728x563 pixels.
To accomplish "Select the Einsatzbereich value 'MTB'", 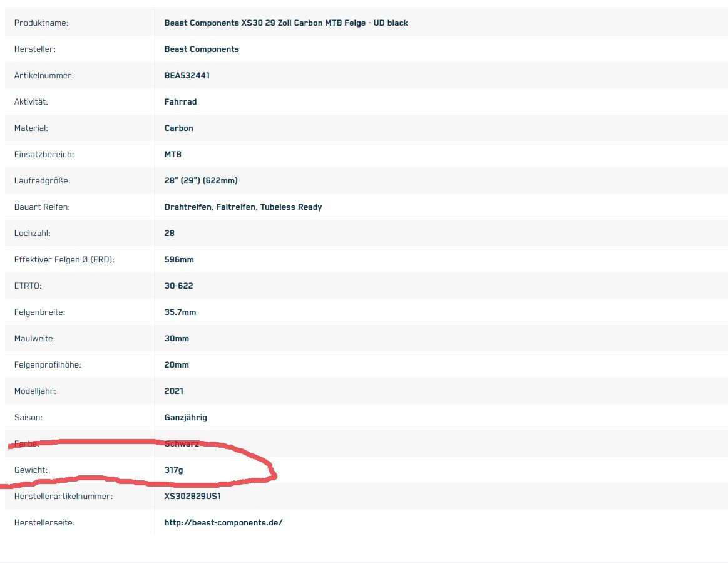I will point(173,154).
